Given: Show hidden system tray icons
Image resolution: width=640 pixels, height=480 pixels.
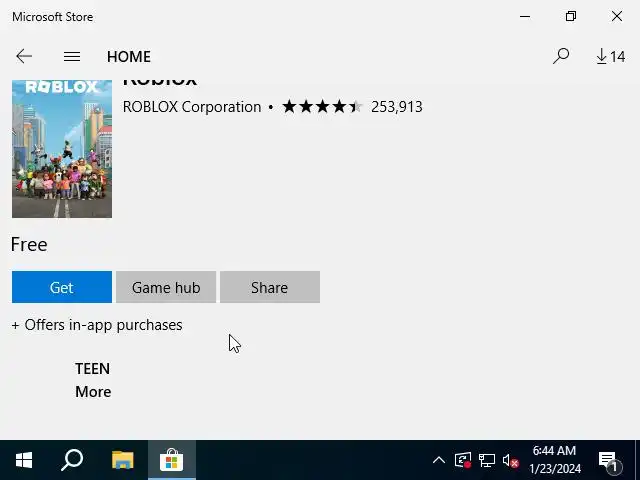Looking at the screenshot, I should pos(439,460).
